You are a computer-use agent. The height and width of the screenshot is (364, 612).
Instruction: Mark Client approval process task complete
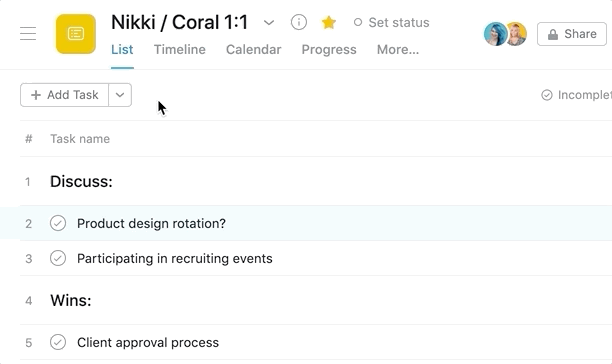click(58, 342)
